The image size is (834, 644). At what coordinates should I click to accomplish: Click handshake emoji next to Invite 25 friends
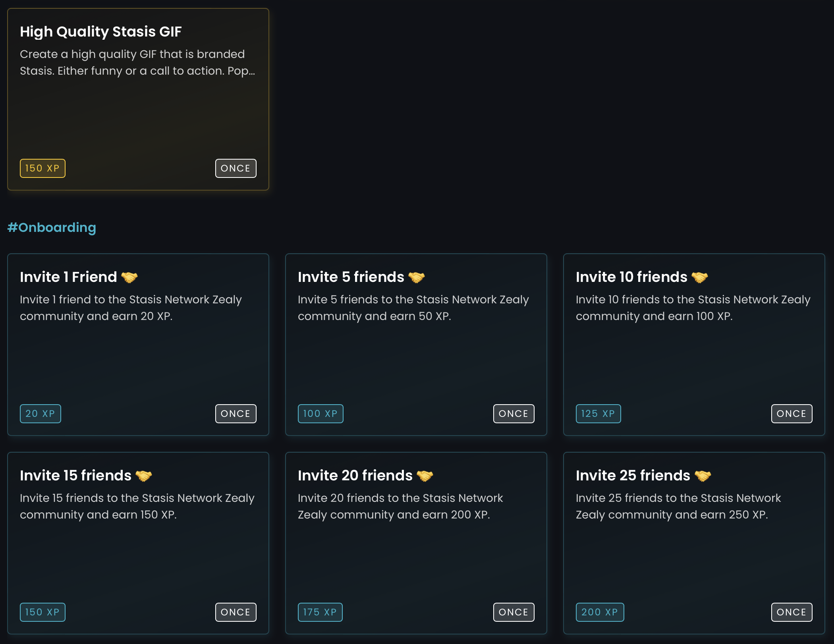coord(703,475)
